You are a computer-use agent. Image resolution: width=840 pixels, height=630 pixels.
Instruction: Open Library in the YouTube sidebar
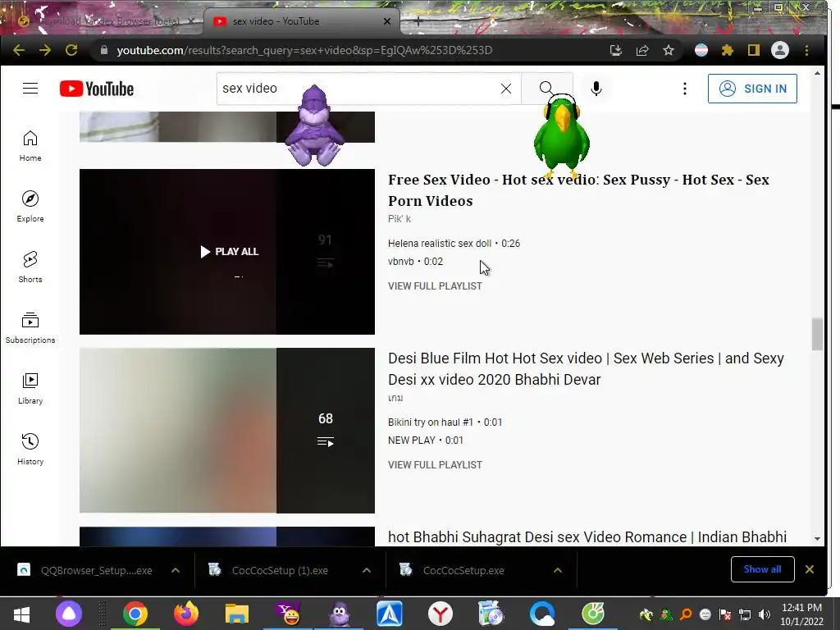coord(30,388)
